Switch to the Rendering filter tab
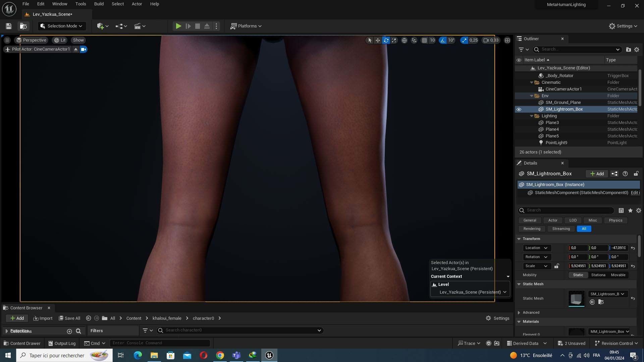644x362 pixels. click(x=532, y=229)
